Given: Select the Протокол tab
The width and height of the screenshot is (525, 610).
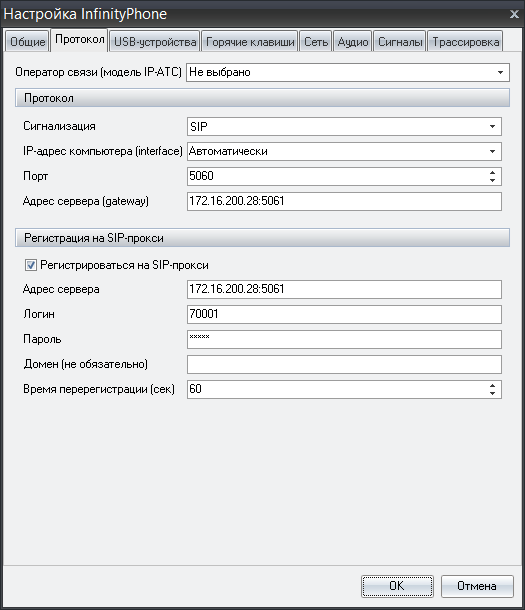Looking at the screenshot, I should coord(79,39).
